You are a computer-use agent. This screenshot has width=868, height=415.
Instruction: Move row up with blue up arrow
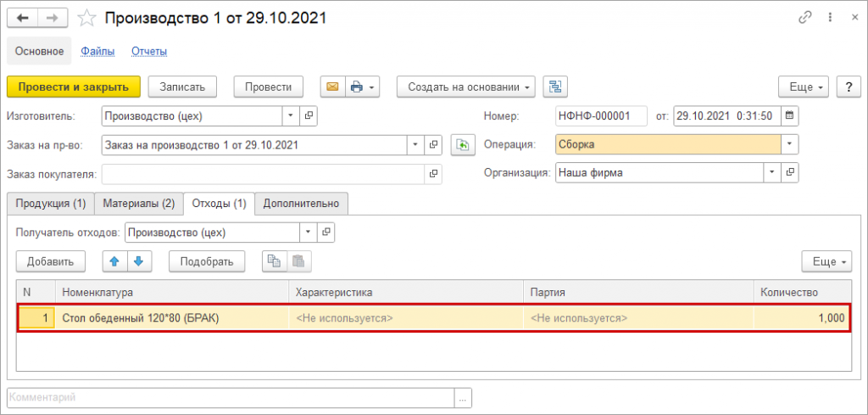coord(115,261)
